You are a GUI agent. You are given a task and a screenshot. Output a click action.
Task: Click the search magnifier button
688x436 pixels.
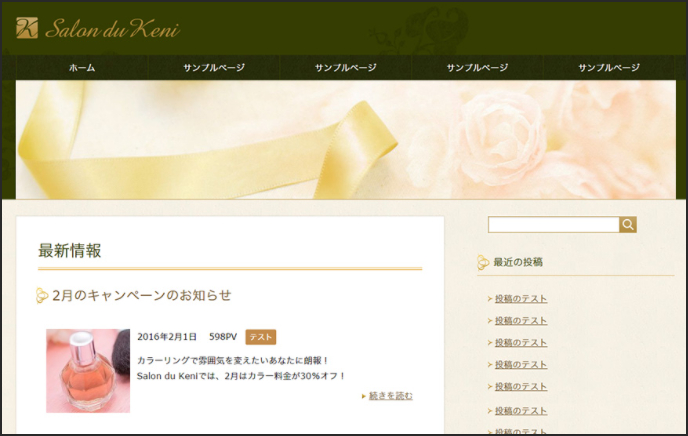(x=628, y=225)
